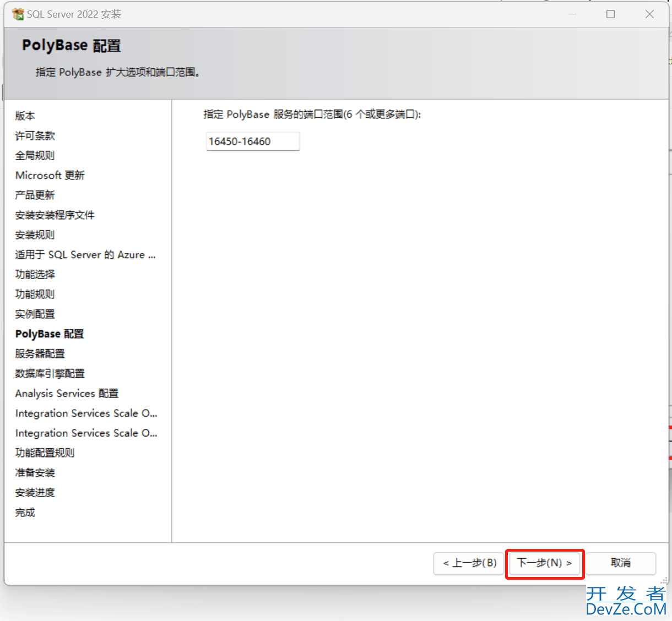
Task: Select the 数据库引擎配置 step
Action: (50, 373)
